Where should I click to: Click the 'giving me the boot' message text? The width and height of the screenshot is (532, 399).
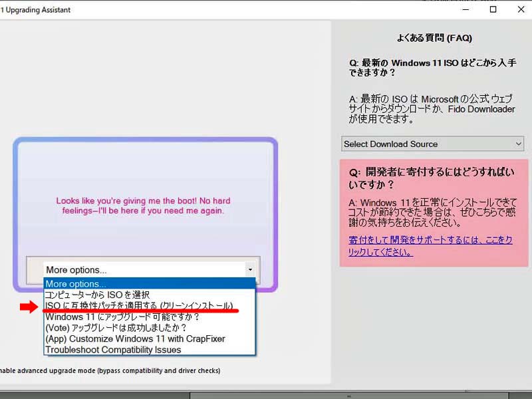pyautogui.click(x=144, y=205)
